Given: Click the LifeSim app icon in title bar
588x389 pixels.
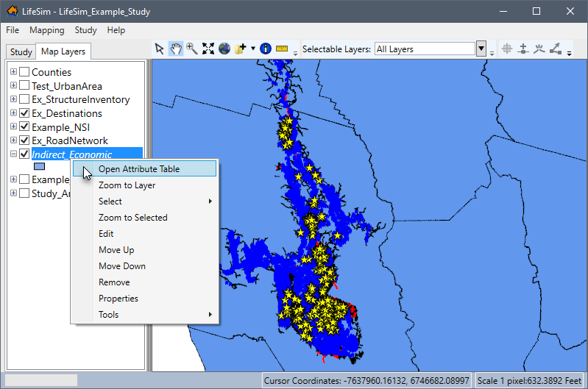Looking at the screenshot, I should coord(13,11).
